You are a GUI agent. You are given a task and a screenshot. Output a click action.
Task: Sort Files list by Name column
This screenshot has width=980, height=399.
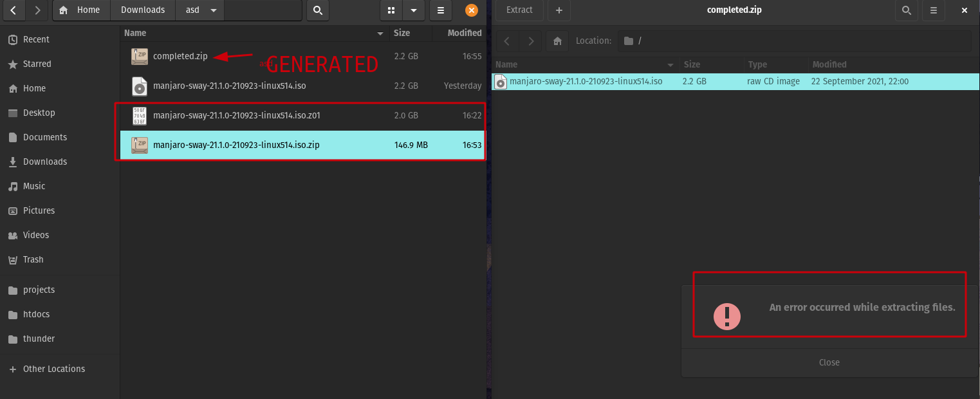coord(254,33)
